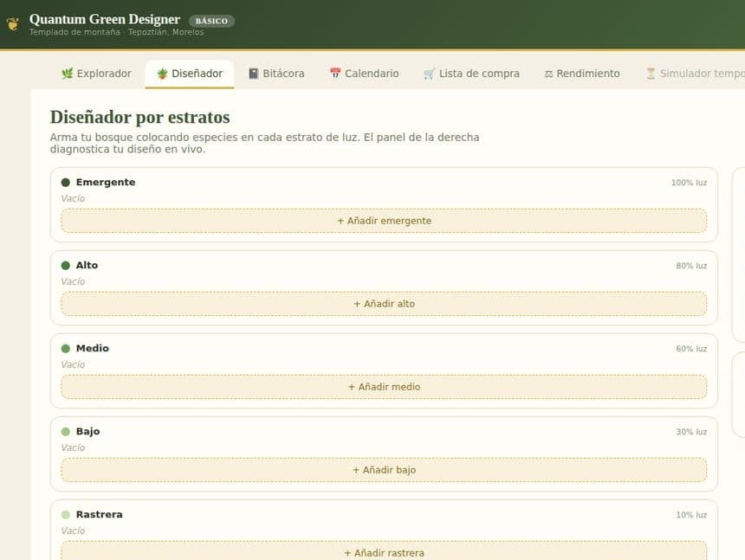The height and width of the screenshot is (560, 745).
Task: Click the green dot beside Medio
Action: tap(66, 348)
